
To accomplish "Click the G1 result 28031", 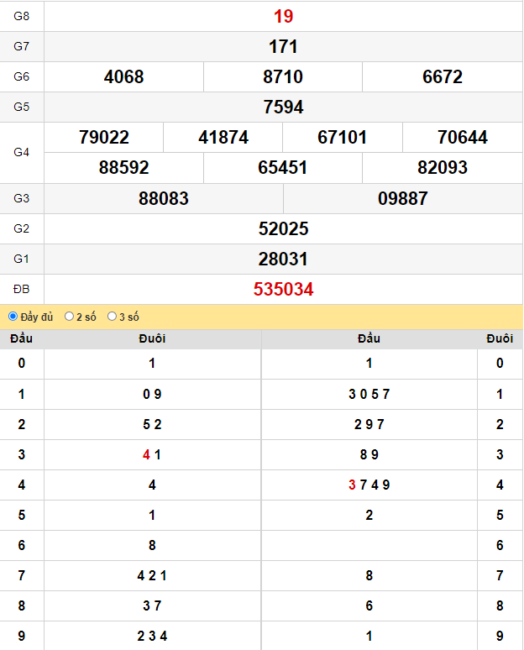I will tap(284, 259).
